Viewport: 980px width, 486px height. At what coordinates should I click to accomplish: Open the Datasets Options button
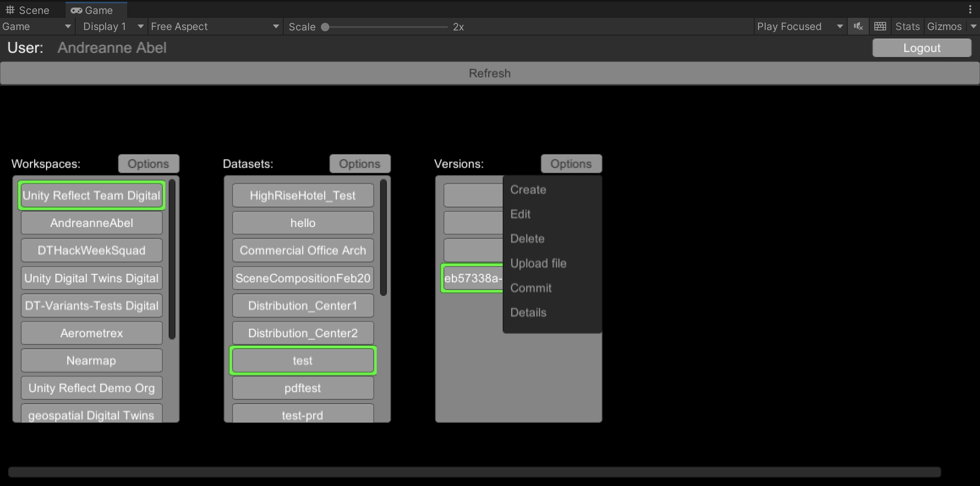pyautogui.click(x=359, y=164)
